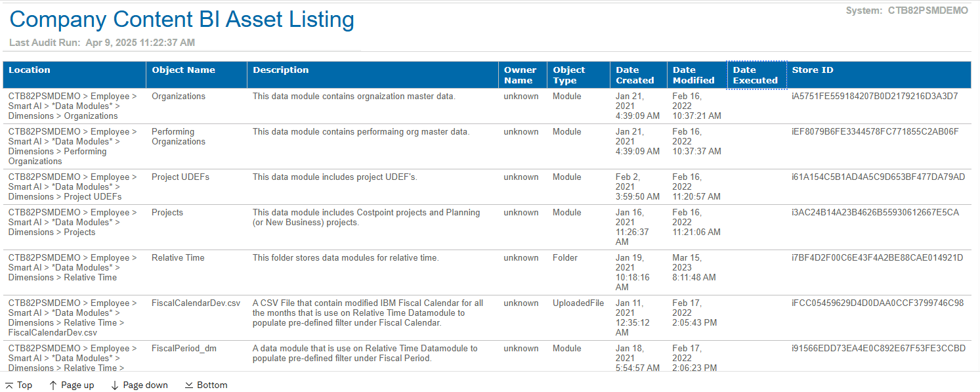This screenshot has height=392, width=980.
Task: Click the Store ID column header
Action: [813, 70]
